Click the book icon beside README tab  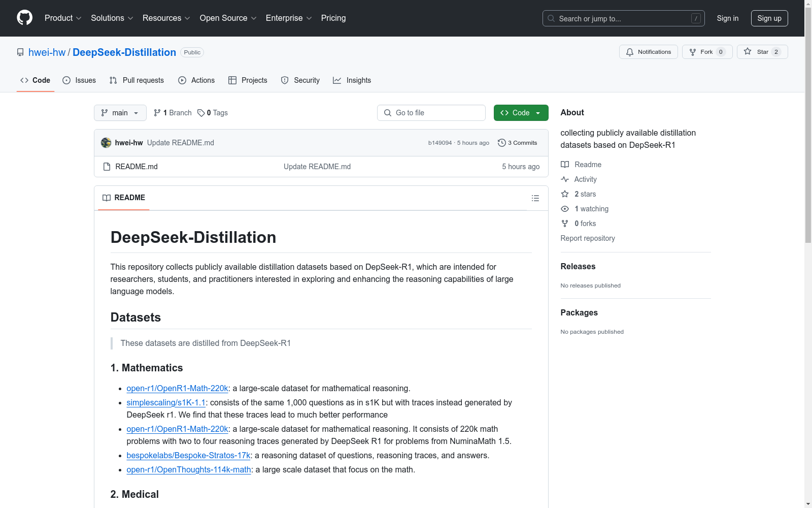pyautogui.click(x=107, y=198)
